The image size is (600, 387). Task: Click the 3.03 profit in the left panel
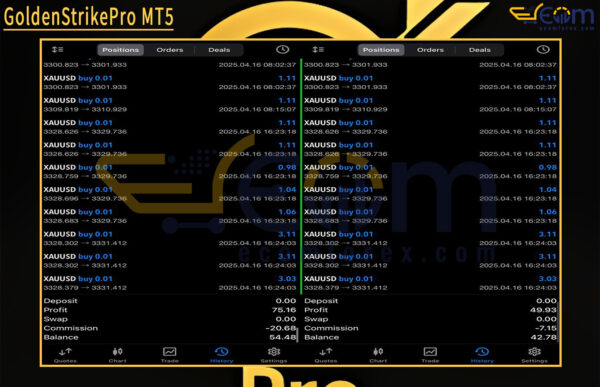point(287,279)
